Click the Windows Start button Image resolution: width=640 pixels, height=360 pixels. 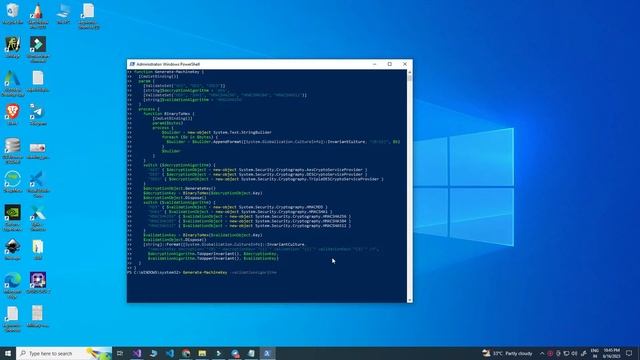click(x=8, y=353)
